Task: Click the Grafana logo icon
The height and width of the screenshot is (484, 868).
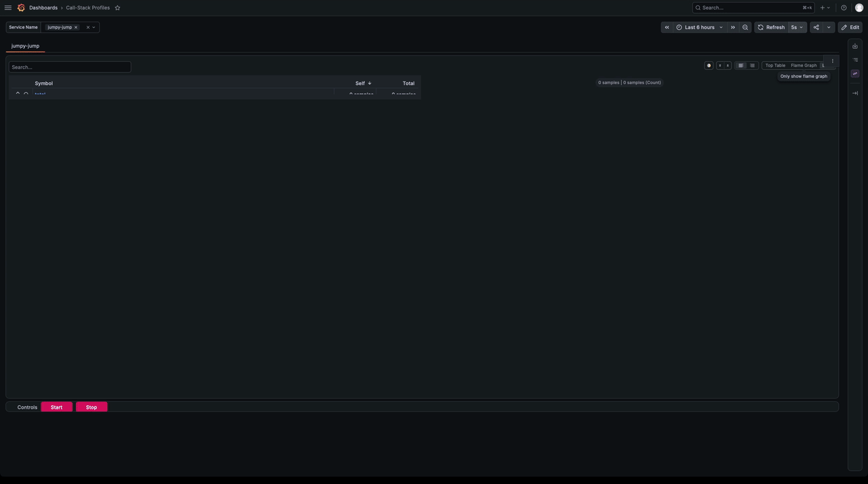Action: (x=21, y=7)
